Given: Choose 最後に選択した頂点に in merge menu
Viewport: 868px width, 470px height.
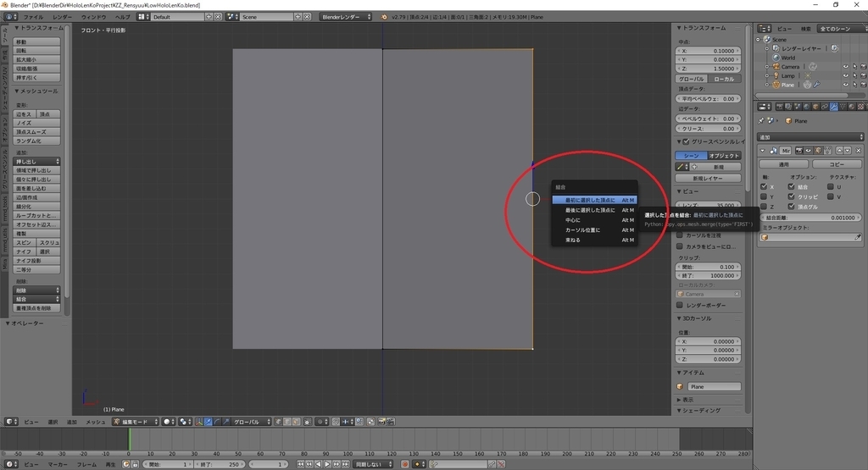Looking at the screenshot, I should click(594, 210).
